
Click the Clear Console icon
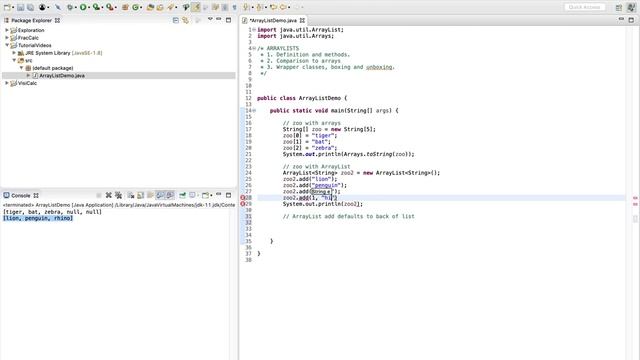131,195
